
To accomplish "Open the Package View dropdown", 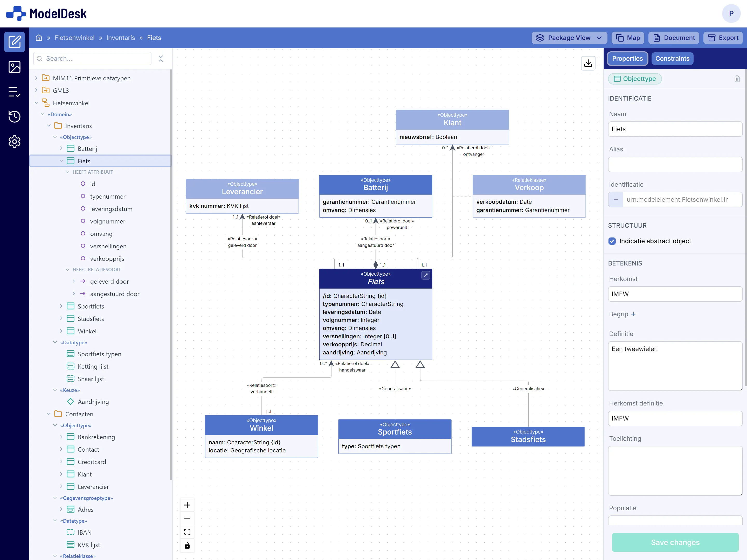I will pos(569,38).
